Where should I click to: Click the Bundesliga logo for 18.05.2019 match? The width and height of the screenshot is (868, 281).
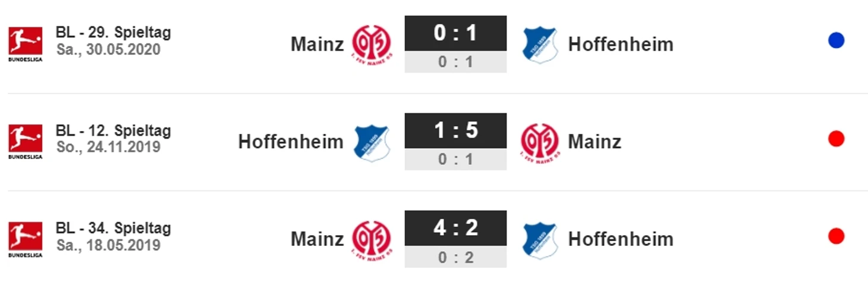(x=25, y=239)
